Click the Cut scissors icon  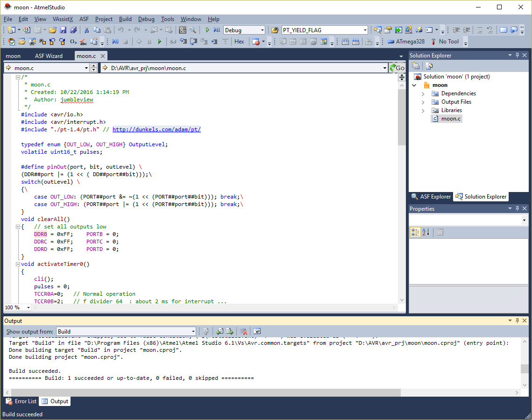86,30
